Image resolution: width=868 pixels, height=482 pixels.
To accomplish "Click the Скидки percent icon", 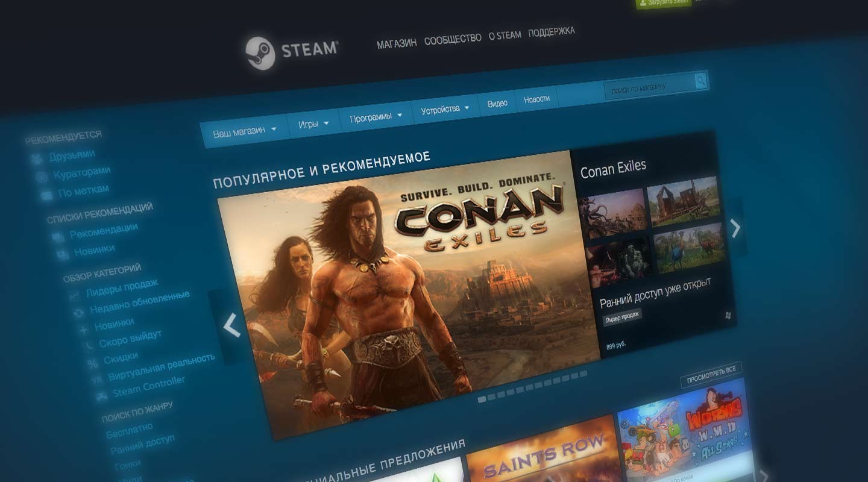I will 92,363.
